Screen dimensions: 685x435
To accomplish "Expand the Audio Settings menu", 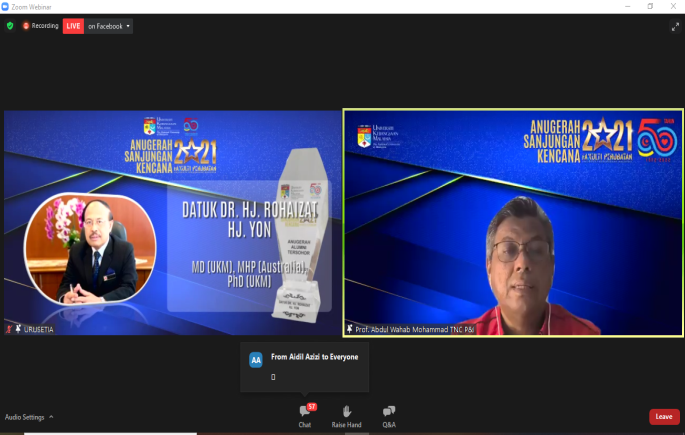I will [x=51, y=417].
